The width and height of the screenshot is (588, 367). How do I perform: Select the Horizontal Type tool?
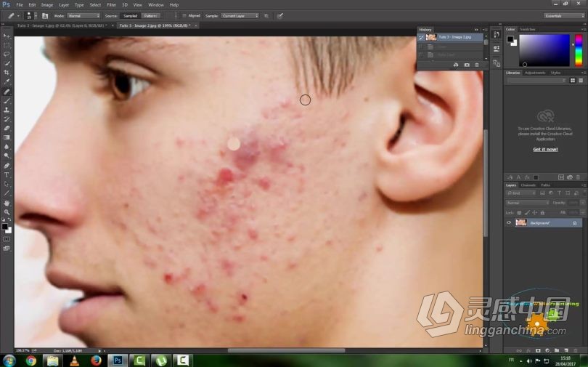(x=7, y=175)
